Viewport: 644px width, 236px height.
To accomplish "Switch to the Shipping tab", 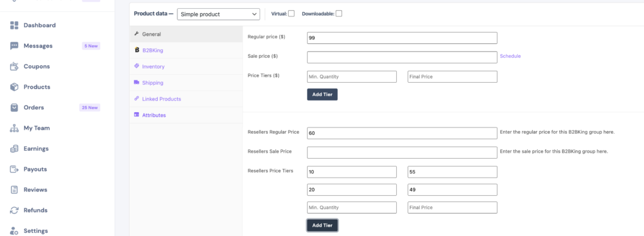I will [x=186, y=83].
